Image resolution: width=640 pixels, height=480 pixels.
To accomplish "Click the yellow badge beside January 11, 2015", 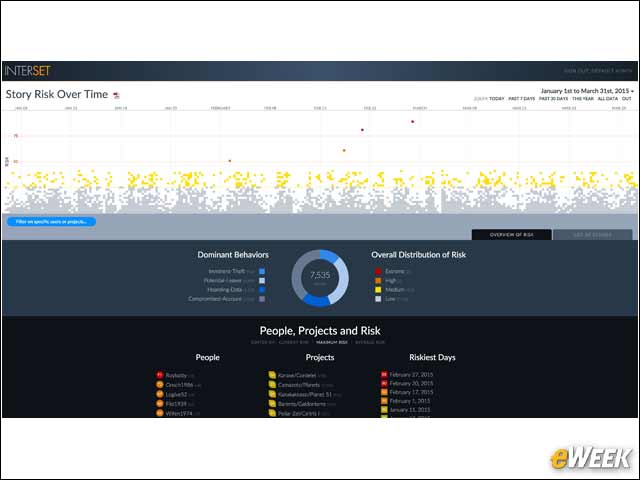I will (384, 409).
